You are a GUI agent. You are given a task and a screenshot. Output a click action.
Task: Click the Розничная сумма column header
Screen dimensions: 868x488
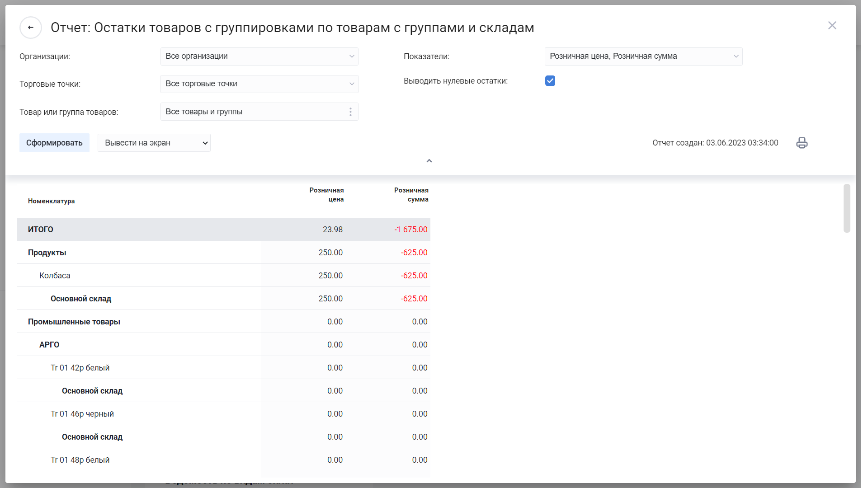tap(410, 195)
